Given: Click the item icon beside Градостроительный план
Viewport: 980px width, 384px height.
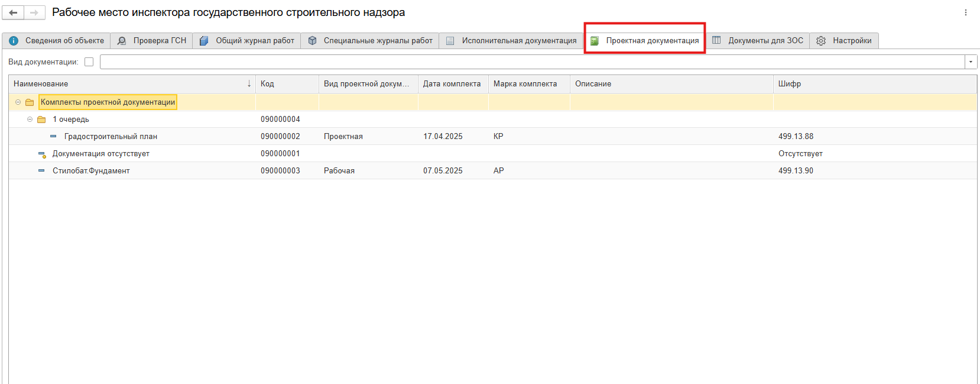Looking at the screenshot, I should pyautogui.click(x=53, y=137).
